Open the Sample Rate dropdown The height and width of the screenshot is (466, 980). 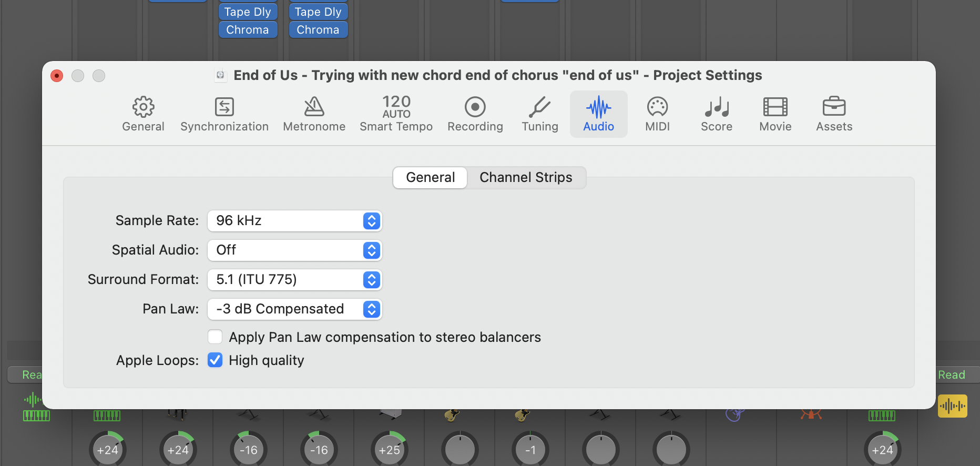[295, 221]
